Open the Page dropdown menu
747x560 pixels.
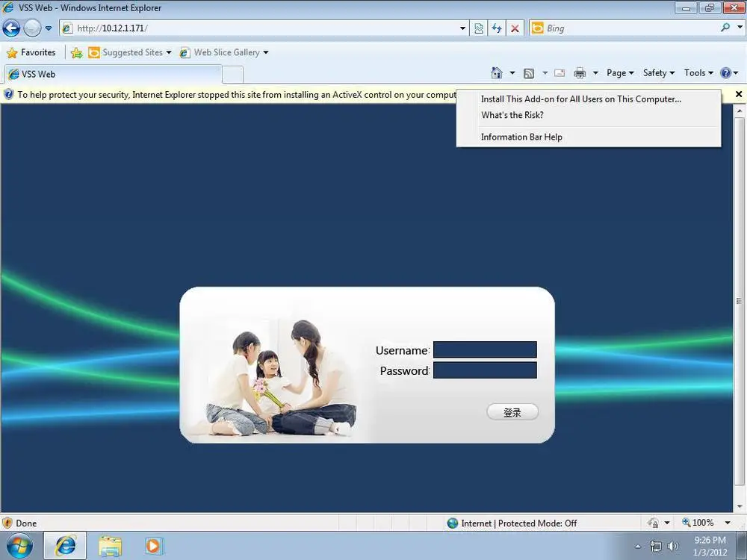point(620,73)
